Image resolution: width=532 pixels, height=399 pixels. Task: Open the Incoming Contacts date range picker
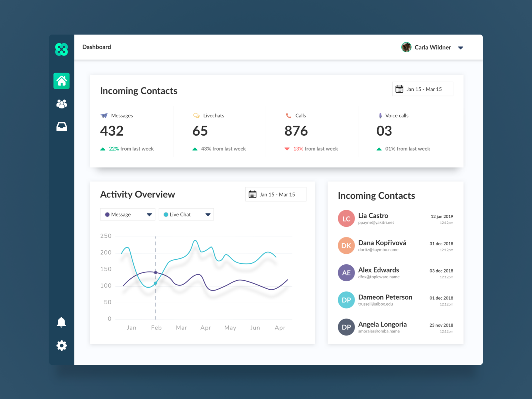click(x=423, y=89)
